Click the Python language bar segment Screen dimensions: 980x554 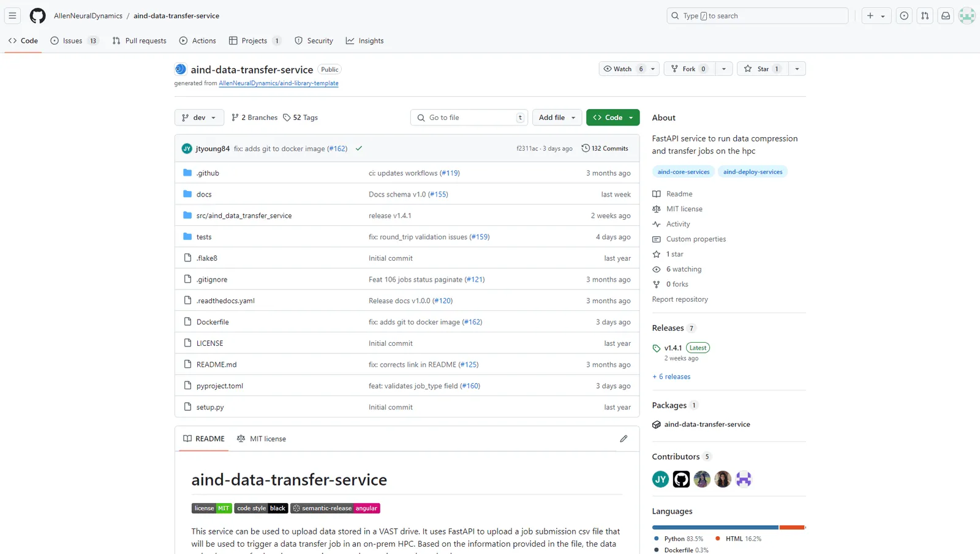(x=715, y=527)
